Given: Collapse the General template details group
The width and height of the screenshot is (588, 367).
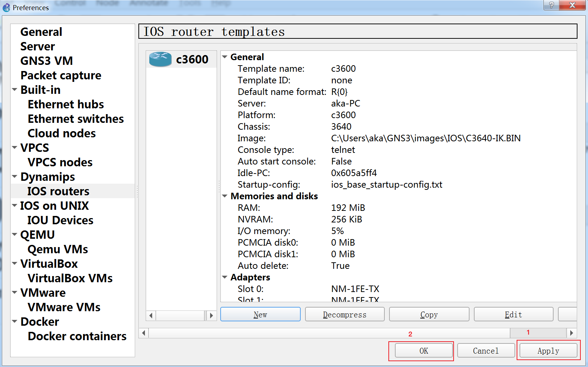Looking at the screenshot, I should [225, 57].
